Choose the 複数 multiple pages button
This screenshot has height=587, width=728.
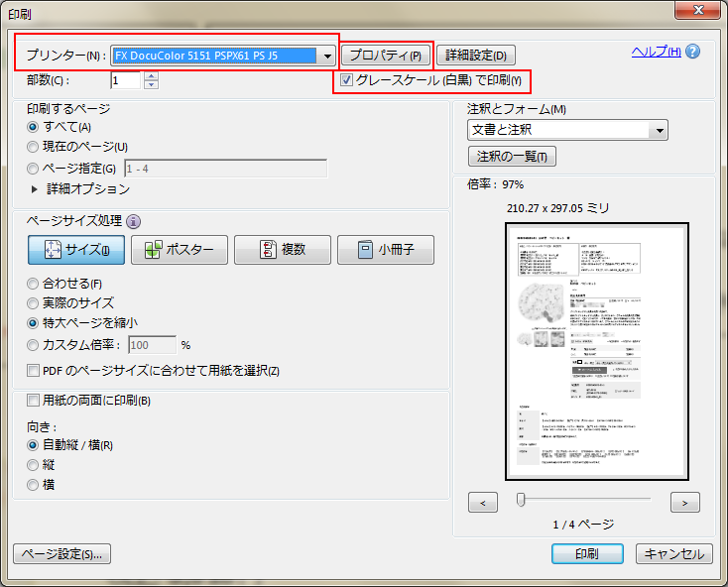pos(283,250)
